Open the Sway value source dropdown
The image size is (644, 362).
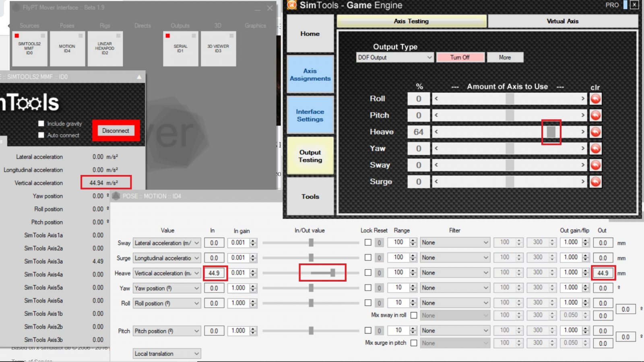pos(167,243)
